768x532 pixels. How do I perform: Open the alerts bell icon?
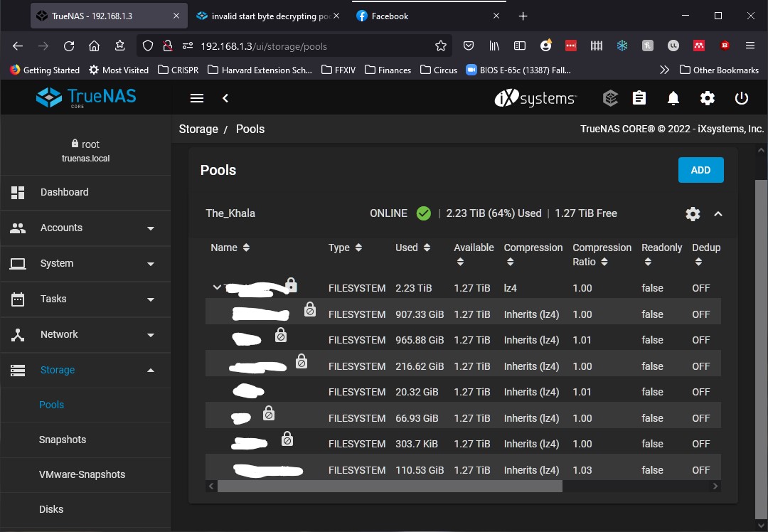tap(673, 98)
